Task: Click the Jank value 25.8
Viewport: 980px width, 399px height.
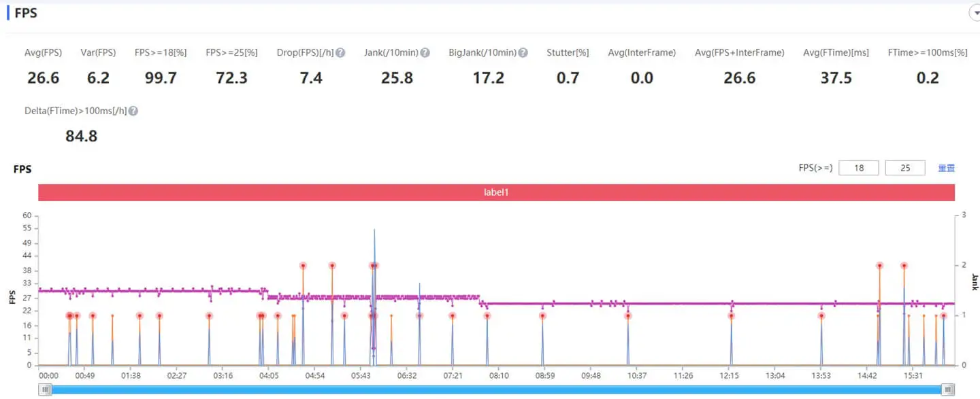Action: [x=397, y=78]
